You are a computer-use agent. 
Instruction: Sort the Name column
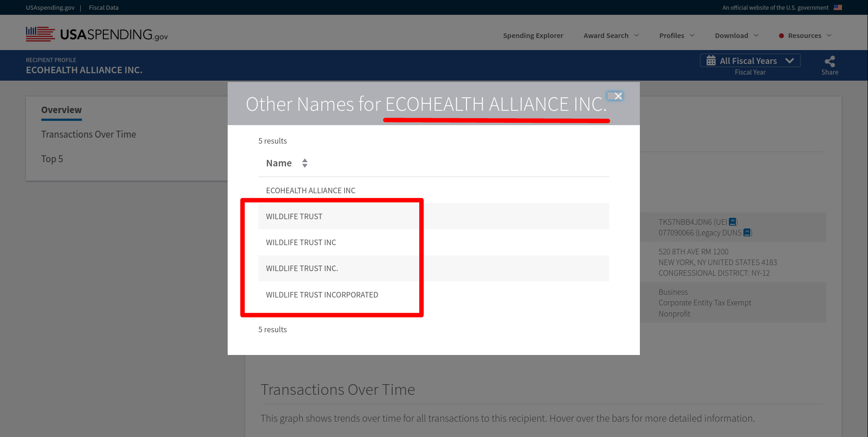(305, 163)
